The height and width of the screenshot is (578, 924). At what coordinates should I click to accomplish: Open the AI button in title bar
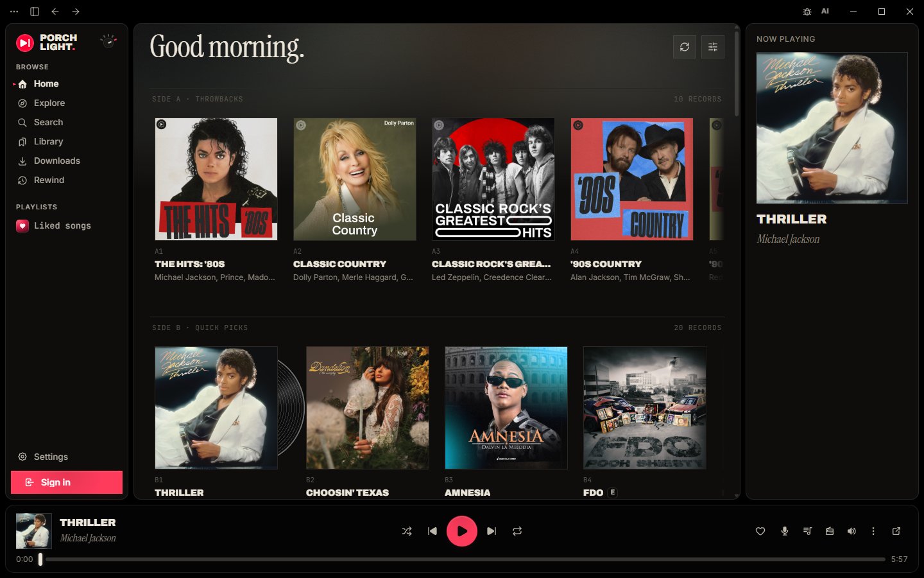825,12
